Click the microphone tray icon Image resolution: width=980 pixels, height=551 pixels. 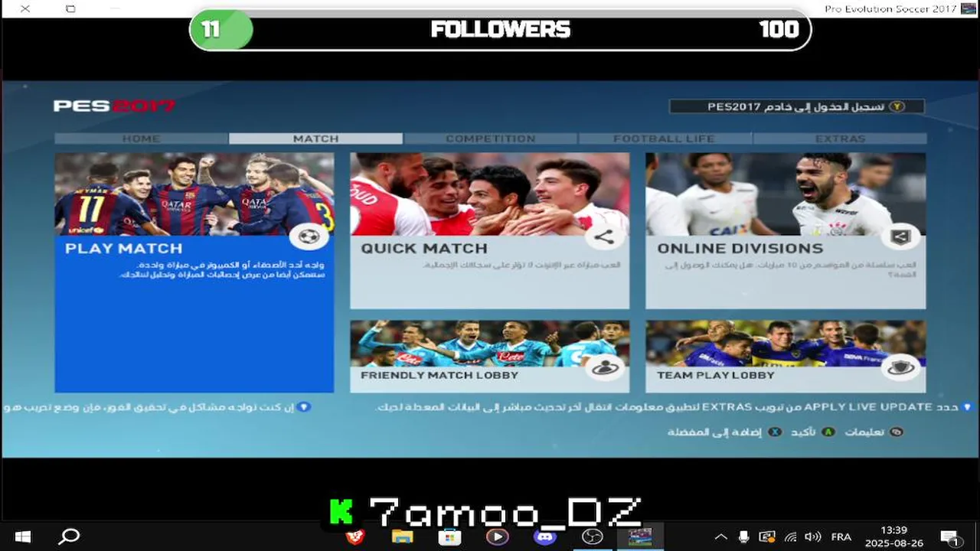pyautogui.click(x=743, y=536)
